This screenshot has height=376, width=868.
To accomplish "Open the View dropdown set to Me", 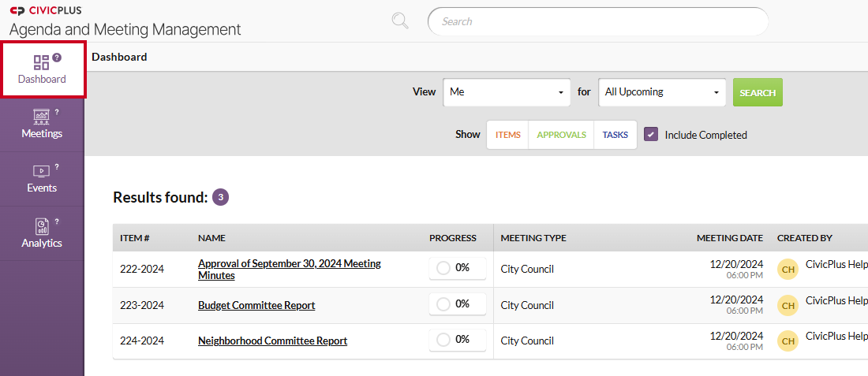I will pos(507,92).
